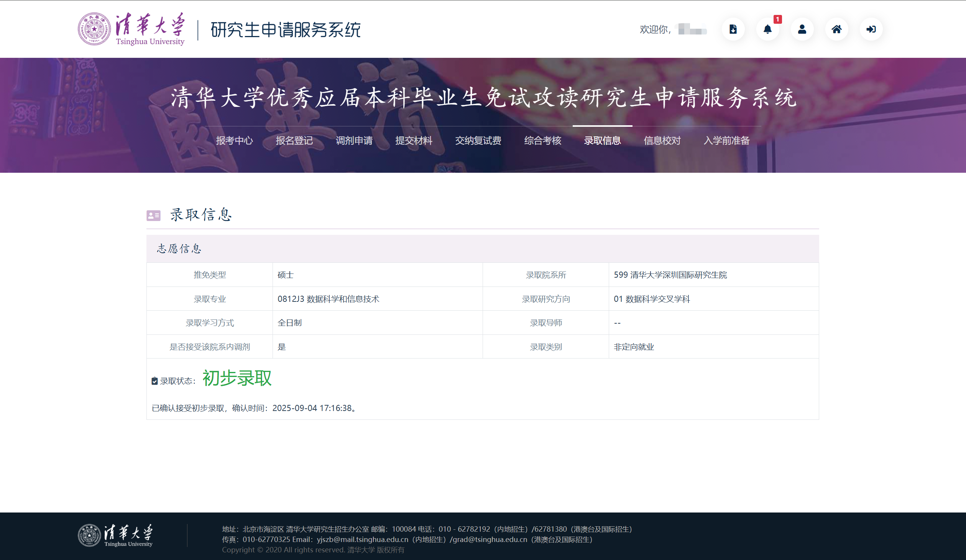Click the Tsinghua logo in the footer

click(115, 535)
